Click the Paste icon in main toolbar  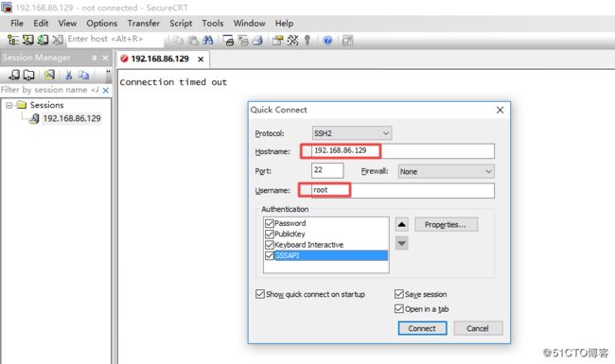pyautogui.click(x=193, y=41)
